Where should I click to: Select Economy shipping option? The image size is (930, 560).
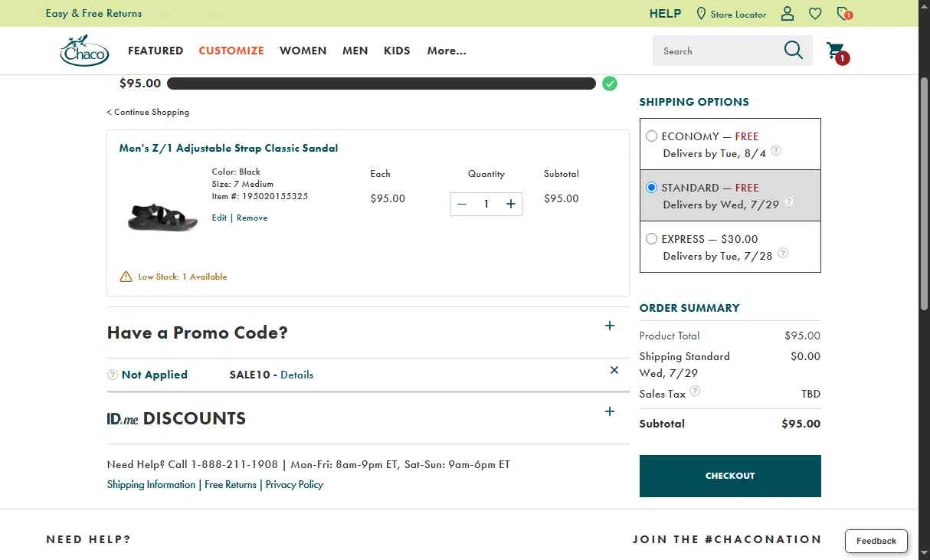coord(651,136)
